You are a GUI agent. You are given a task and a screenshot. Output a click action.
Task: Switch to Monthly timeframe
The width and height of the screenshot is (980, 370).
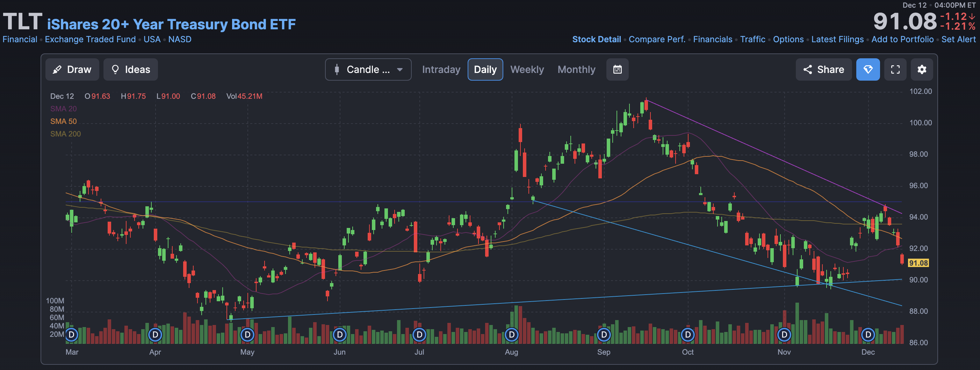(576, 69)
